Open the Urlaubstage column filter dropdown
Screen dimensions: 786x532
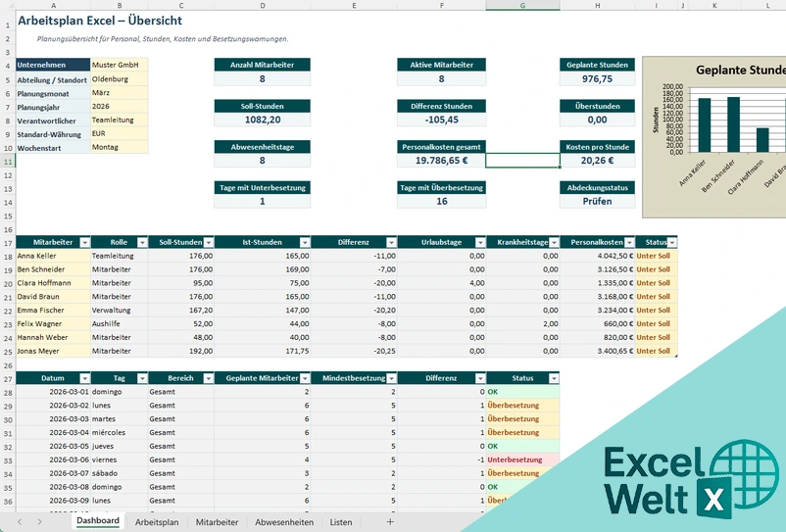tap(480, 242)
